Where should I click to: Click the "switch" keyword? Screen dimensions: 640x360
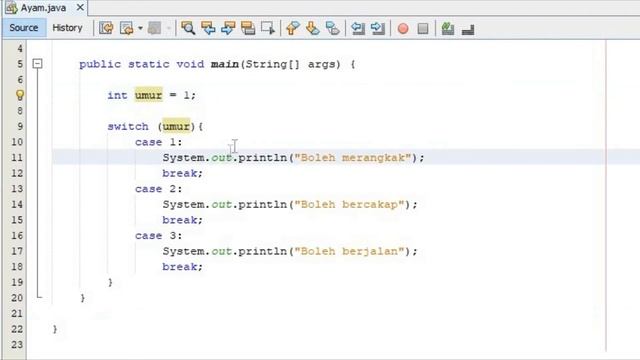tap(128, 127)
